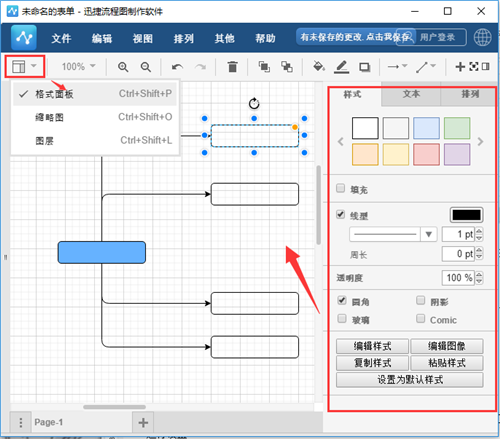Screen dimensions: 500x439
Task: Expand the view panel dropdown arrow
Action: click(34, 66)
